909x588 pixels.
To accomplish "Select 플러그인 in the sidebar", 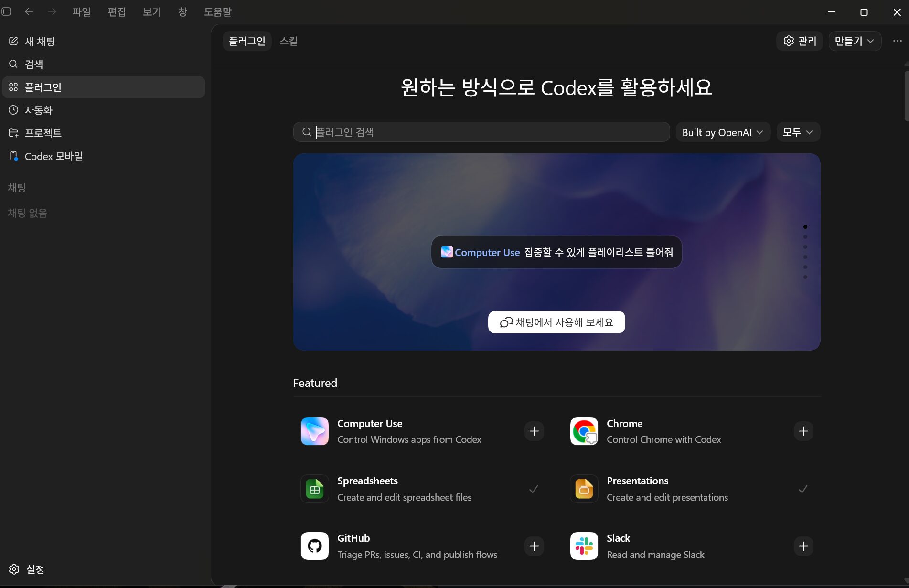I will (104, 87).
